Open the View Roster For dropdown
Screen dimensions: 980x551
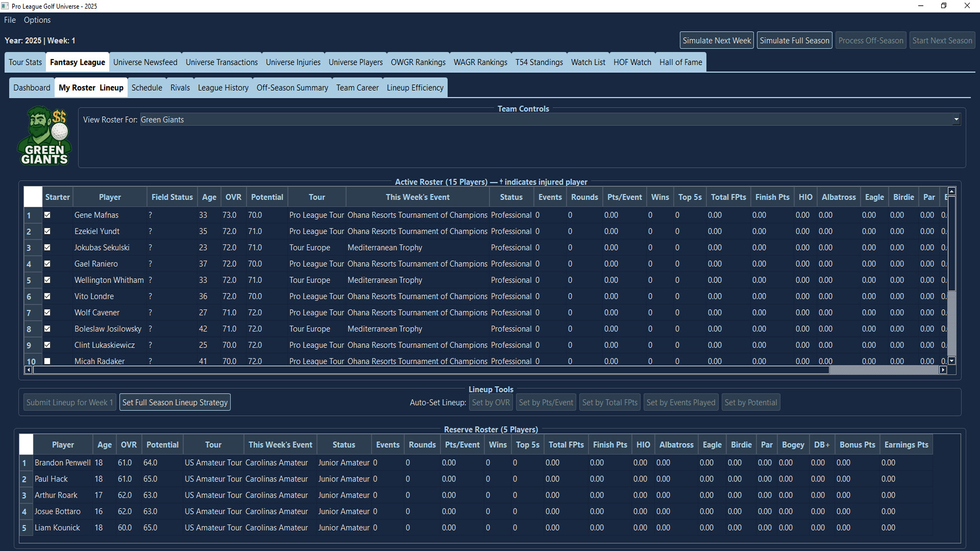[955, 119]
